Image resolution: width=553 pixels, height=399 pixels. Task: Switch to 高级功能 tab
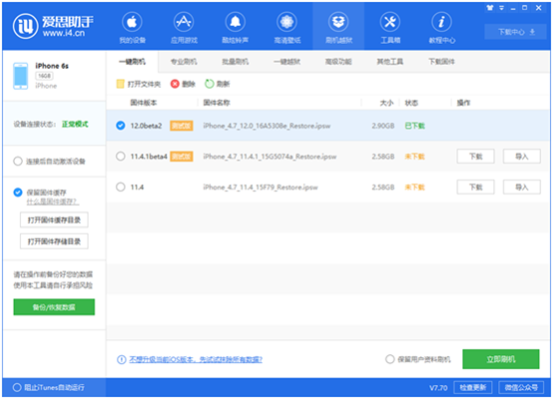click(x=339, y=62)
